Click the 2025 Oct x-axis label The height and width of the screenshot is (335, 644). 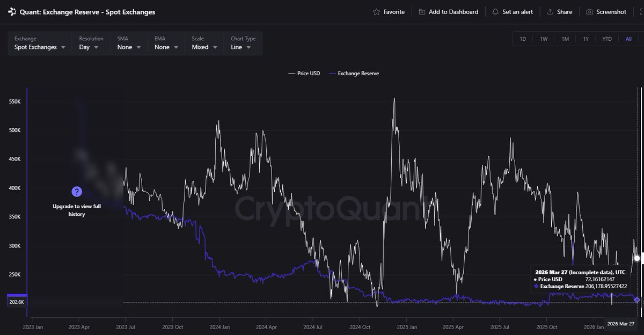click(546, 326)
